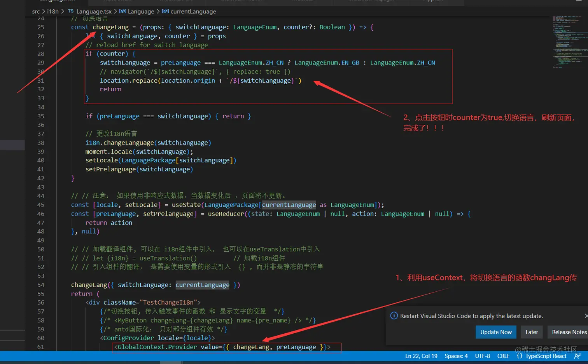Viewport: 588px width, 364px height.
Task: Click changeLang in the line 25 declaration
Action: point(110,27)
